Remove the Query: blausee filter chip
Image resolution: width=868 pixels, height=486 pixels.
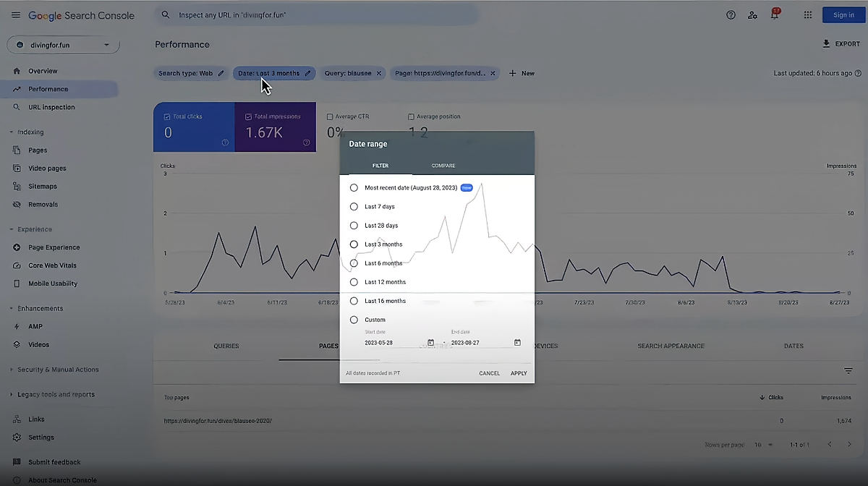[379, 73]
